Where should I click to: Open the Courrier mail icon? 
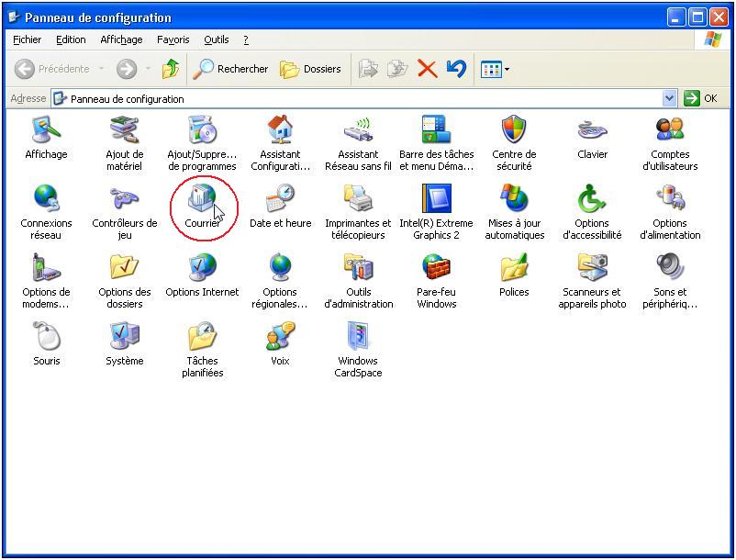click(202, 198)
